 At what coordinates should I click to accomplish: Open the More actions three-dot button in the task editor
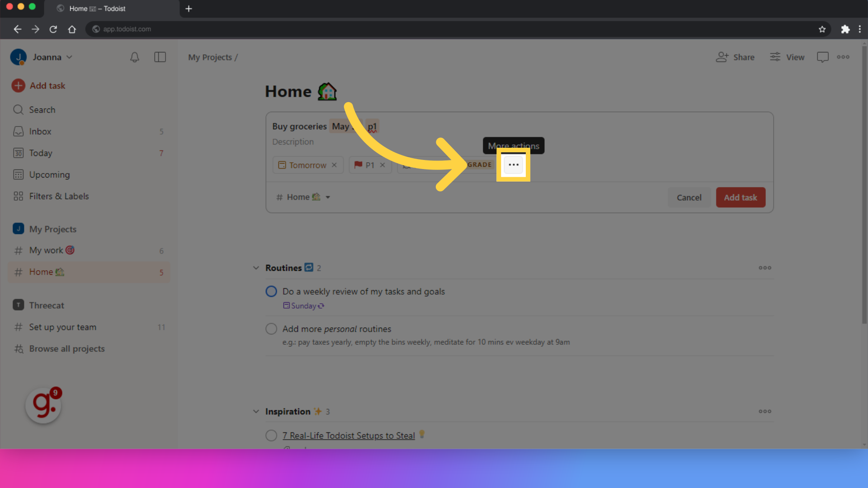(513, 165)
